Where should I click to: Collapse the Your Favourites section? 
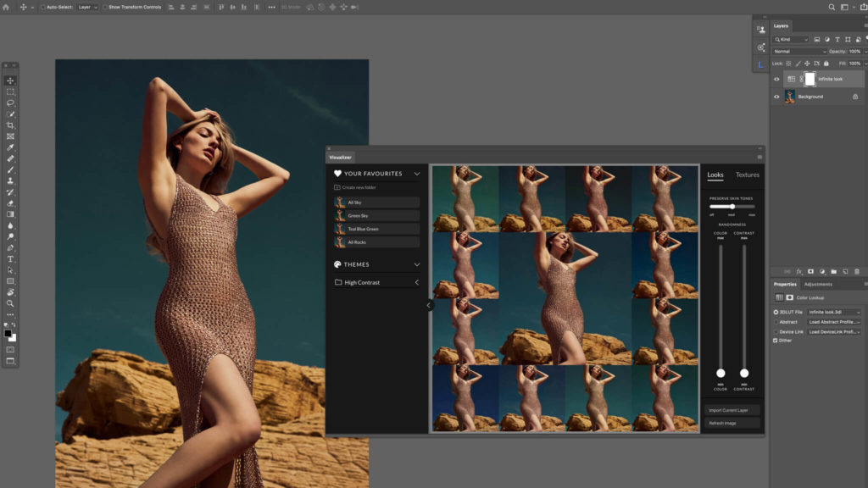click(417, 174)
